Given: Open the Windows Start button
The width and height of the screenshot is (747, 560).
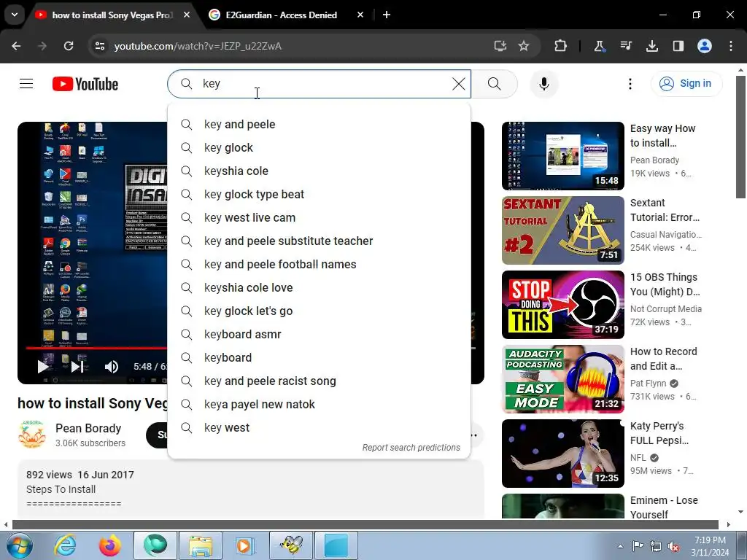Looking at the screenshot, I should click(19, 545).
